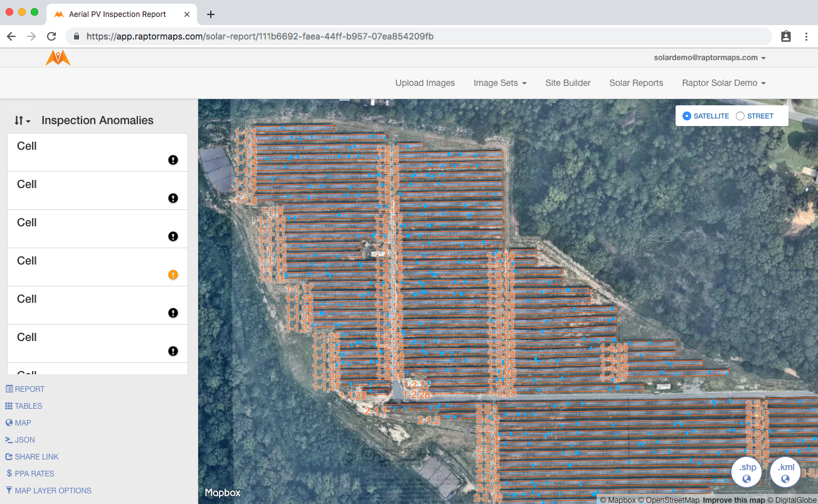
Task: Open the Solar Reports menu item
Action: tap(636, 83)
